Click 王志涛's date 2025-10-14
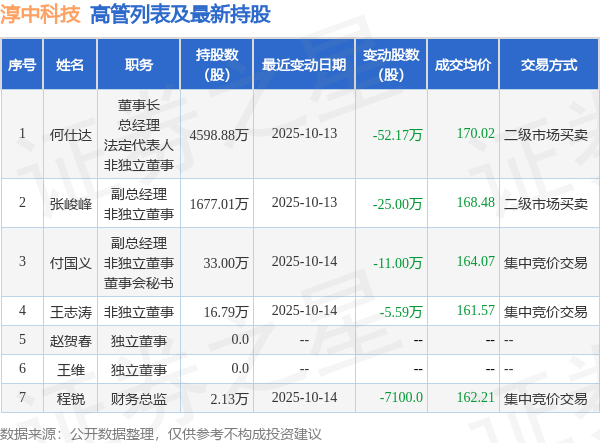This screenshot has width=600, height=443. (304, 310)
